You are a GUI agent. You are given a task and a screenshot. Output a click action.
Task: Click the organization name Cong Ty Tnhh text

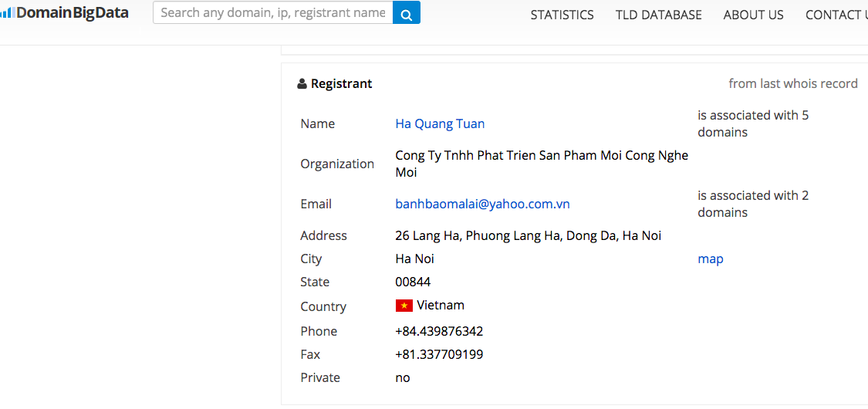click(x=542, y=164)
